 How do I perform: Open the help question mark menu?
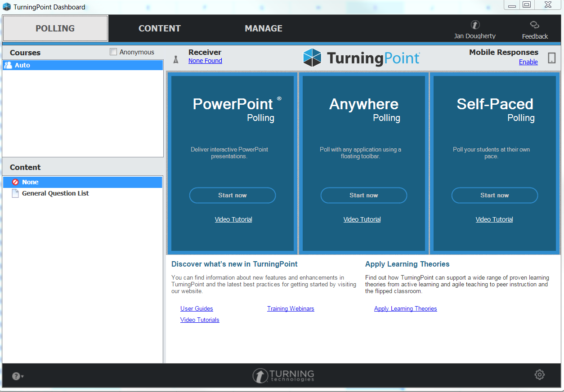point(18,376)
